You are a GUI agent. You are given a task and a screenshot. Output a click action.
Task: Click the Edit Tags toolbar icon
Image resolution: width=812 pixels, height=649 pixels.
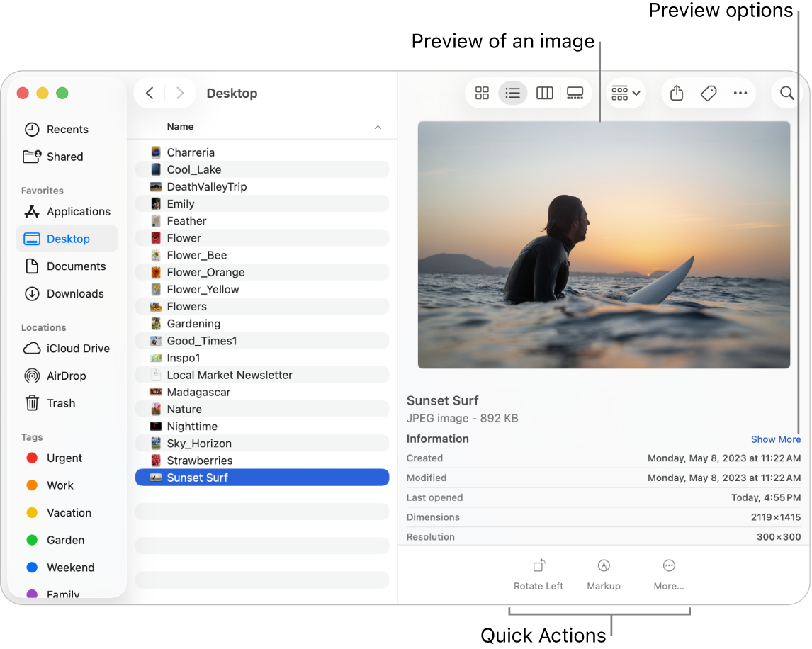pyautogui.click(x=709, y=94)
